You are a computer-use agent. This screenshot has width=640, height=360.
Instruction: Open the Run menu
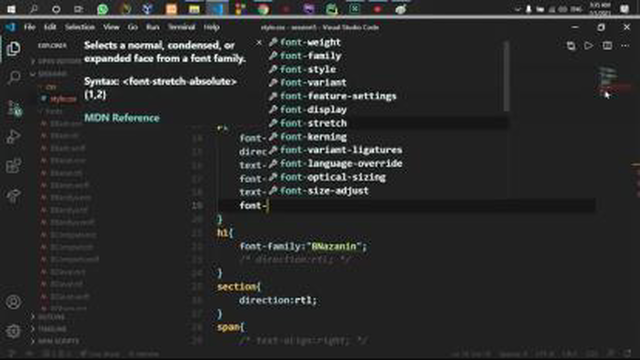[x=153, y=27]
